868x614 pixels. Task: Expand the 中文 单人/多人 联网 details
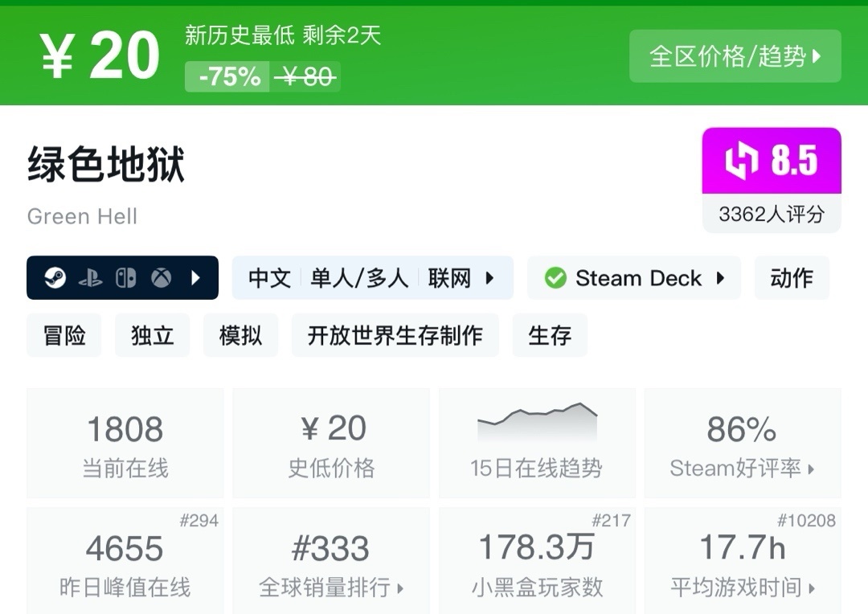[372, 278]
